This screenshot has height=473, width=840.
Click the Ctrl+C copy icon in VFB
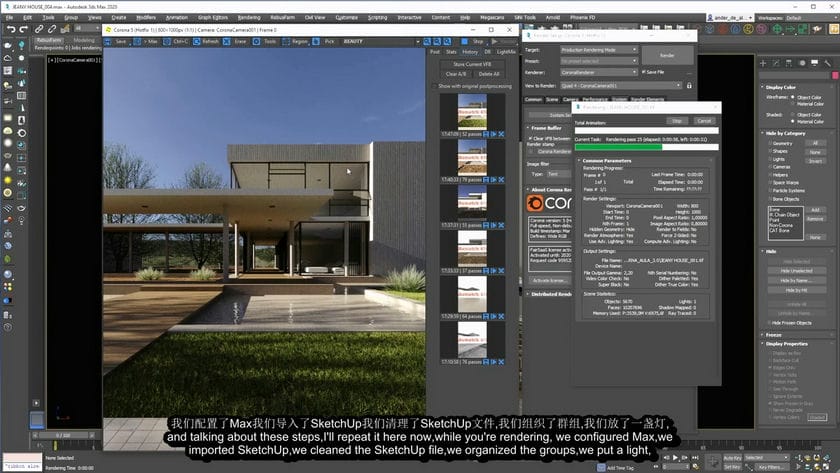167,41
